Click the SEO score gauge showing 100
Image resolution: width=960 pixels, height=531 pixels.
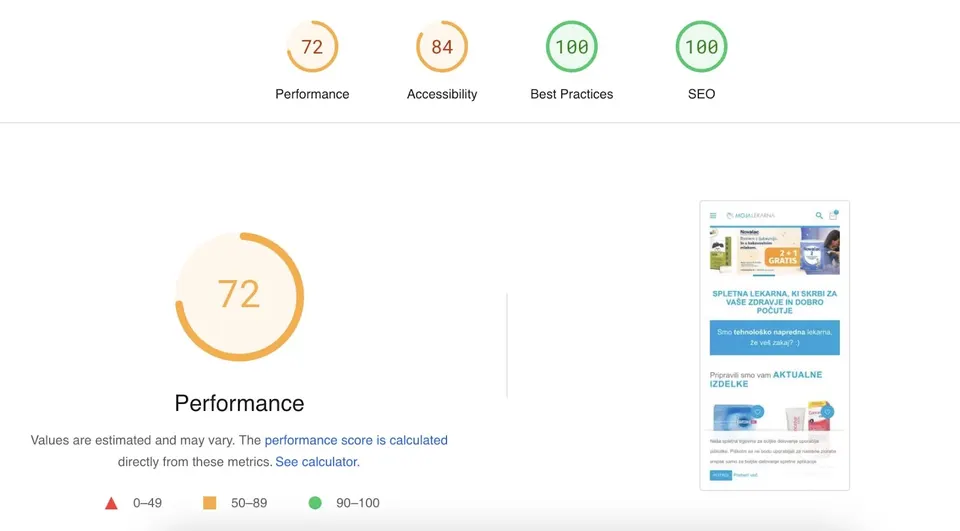click(702, 47)
